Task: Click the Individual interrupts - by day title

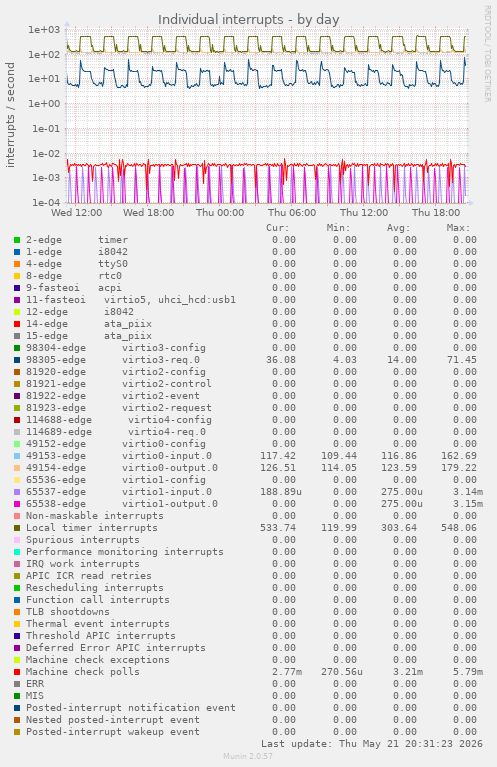Action: [x=248, y=20]
